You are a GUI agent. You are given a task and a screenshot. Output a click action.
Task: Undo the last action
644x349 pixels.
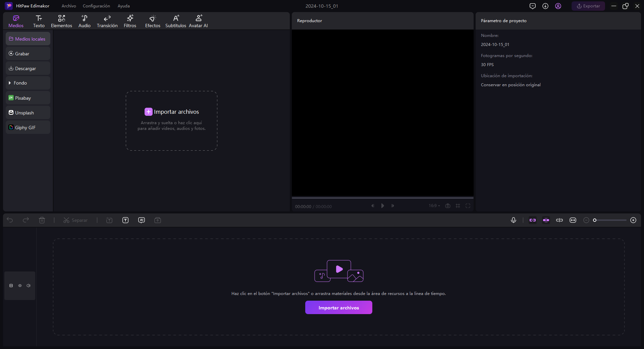[x=10, y=220]
